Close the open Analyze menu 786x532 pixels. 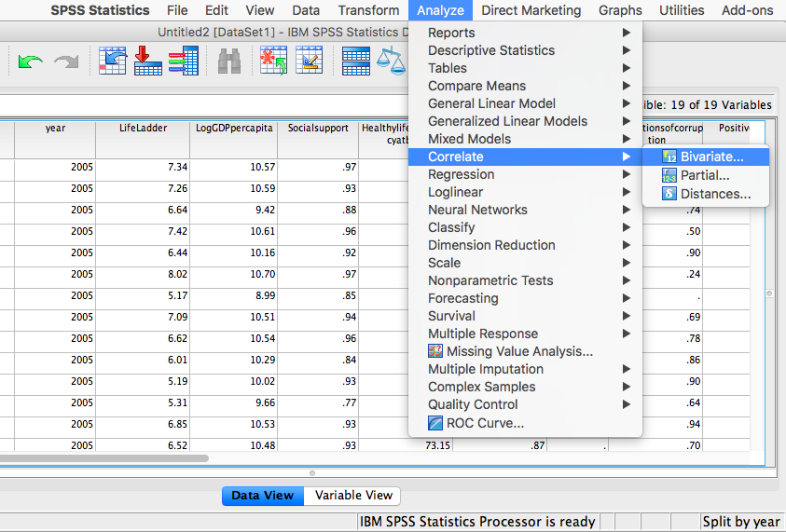pyautogui.click(x=441, y=10)
